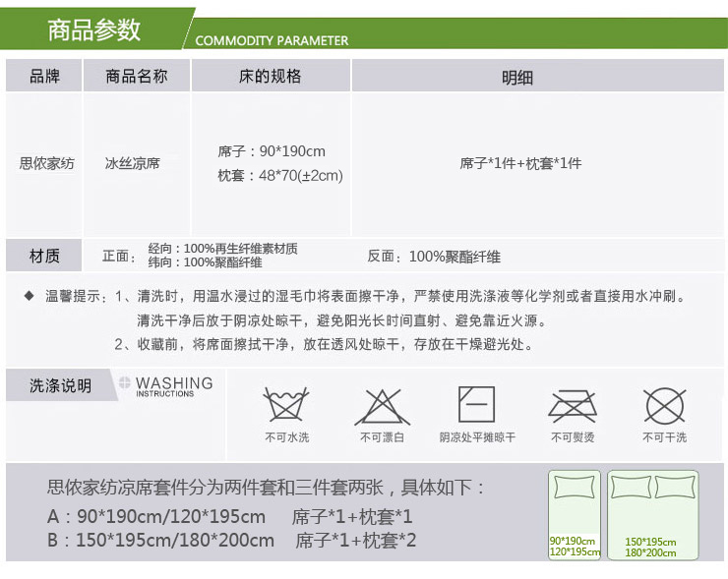Click the 商品参数 header title
The height and width of the screenshot is (579, 728).
93,29
